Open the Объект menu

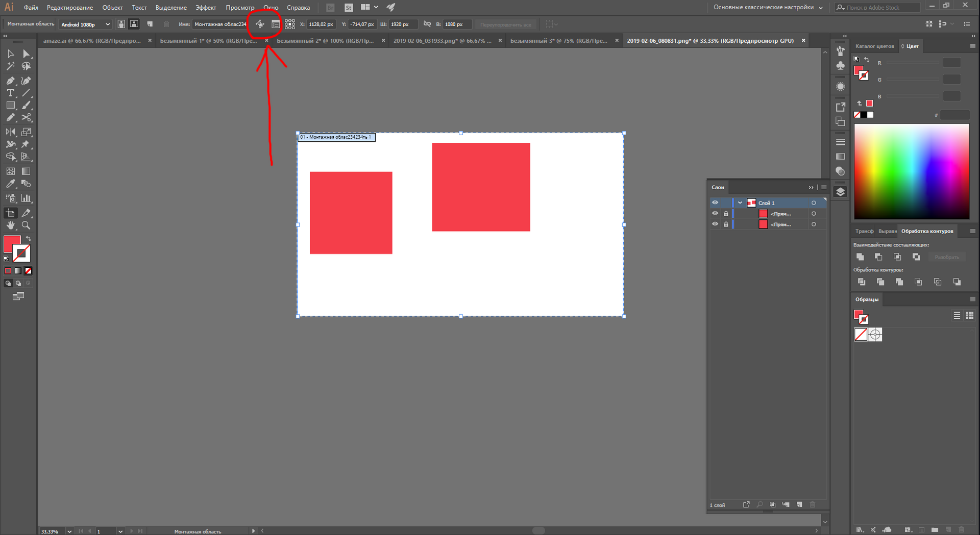[112, 7]
